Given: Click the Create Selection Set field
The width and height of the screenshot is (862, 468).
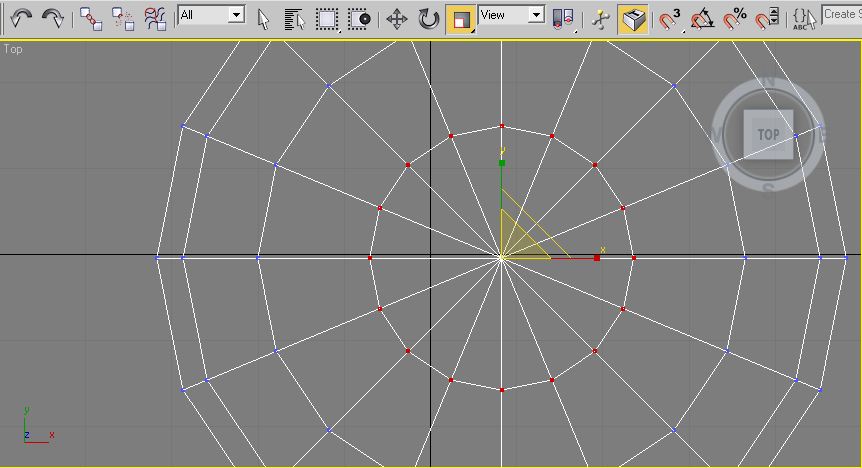Looking at the screenshot, I should (840, 15).
